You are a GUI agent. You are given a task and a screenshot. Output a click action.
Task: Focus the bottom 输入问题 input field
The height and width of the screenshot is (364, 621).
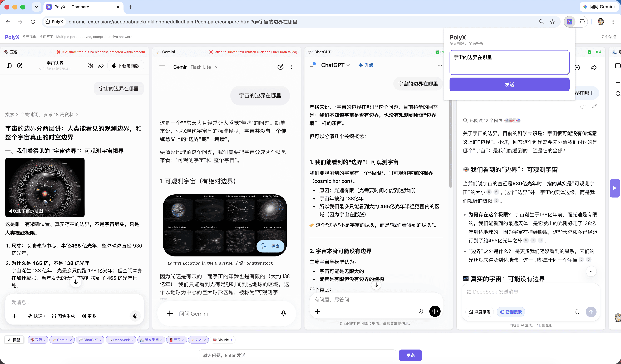[x=297, y=355]
